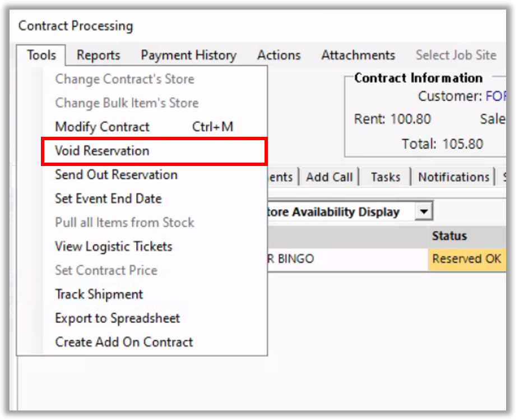
Task: Open the Payment History menu
Action: (188, 56)
